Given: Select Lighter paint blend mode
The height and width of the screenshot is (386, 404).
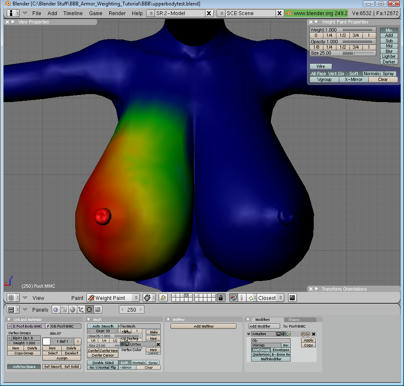Looking at the screenshot, I should pos(389,57).
